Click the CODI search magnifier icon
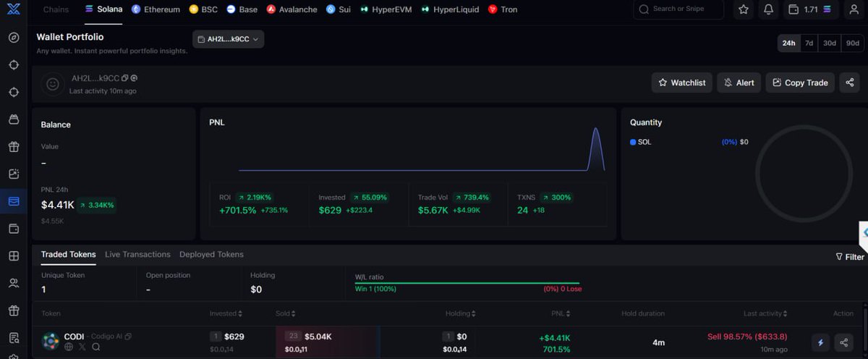The image size is (868, 359). tap(95, 347)
